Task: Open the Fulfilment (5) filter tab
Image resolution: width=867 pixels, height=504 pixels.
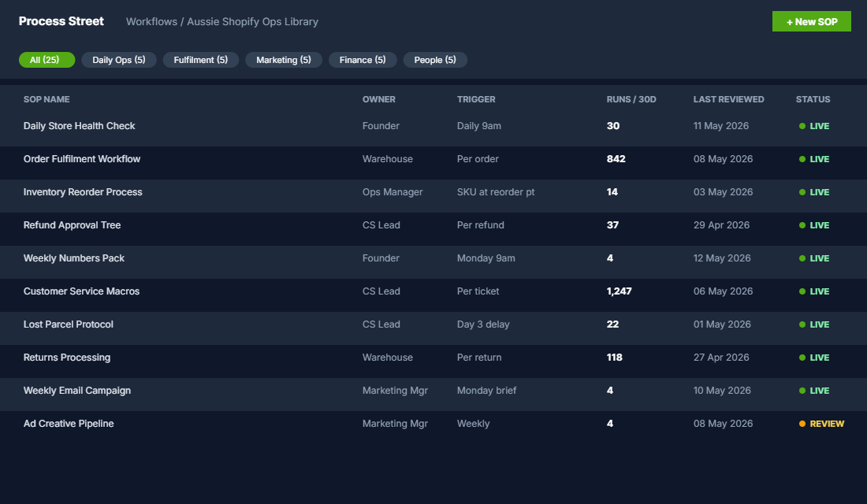Action: coord(201,60)
